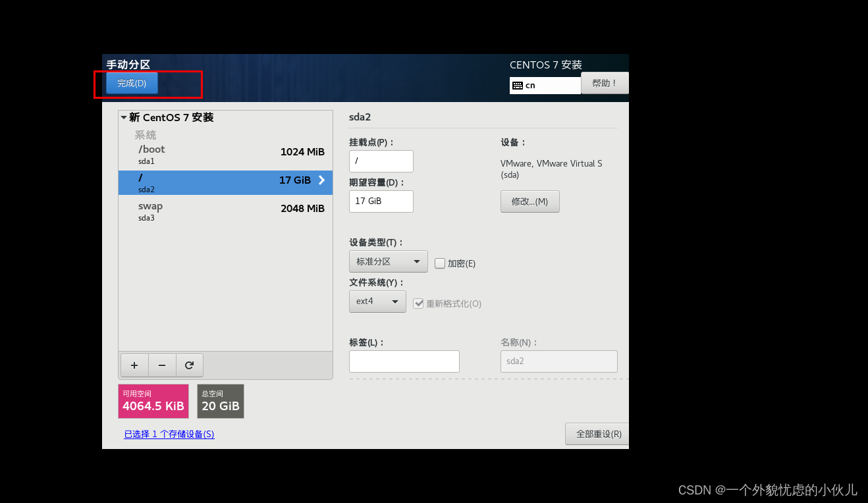The image size is (868, 503).
Task: Select the /boot sda1 partition row
Action: pos(225,154)
